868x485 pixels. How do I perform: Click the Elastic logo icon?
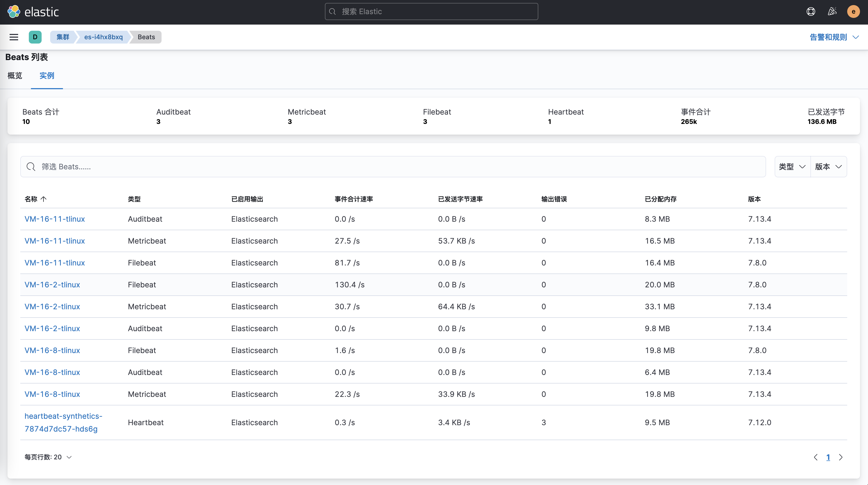click(x=14, y=12)
